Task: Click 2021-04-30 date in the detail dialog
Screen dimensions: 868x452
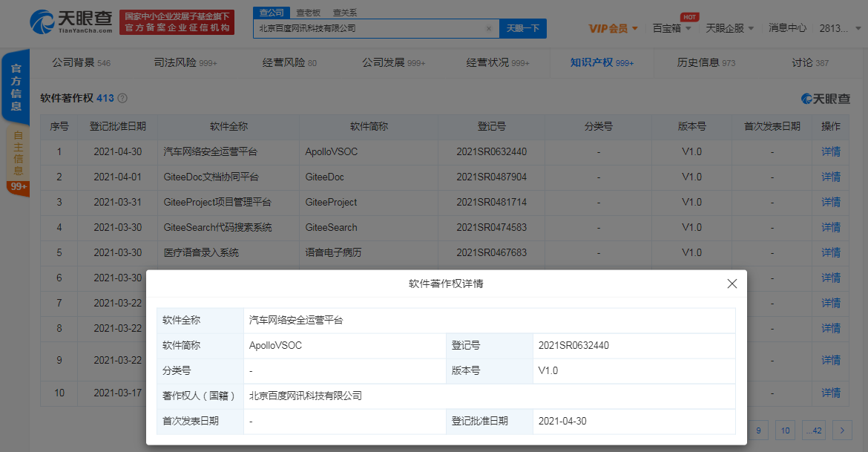Action: pos(562,421)
